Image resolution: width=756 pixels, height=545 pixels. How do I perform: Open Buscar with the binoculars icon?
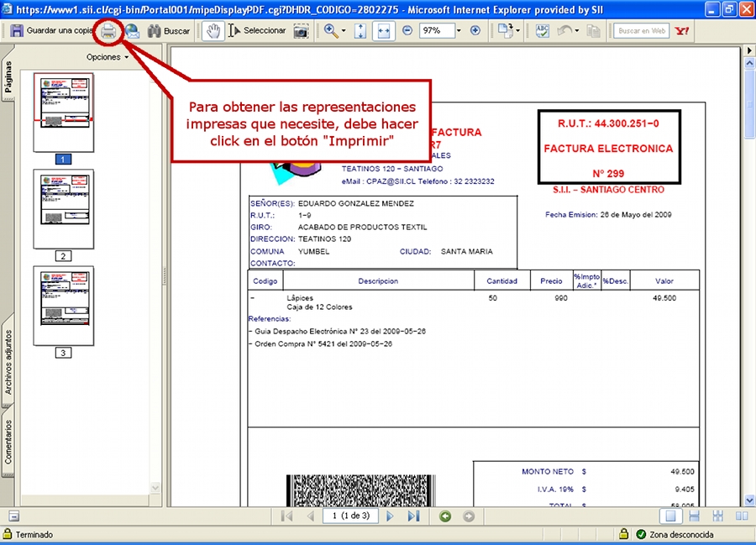coord(169,31)
